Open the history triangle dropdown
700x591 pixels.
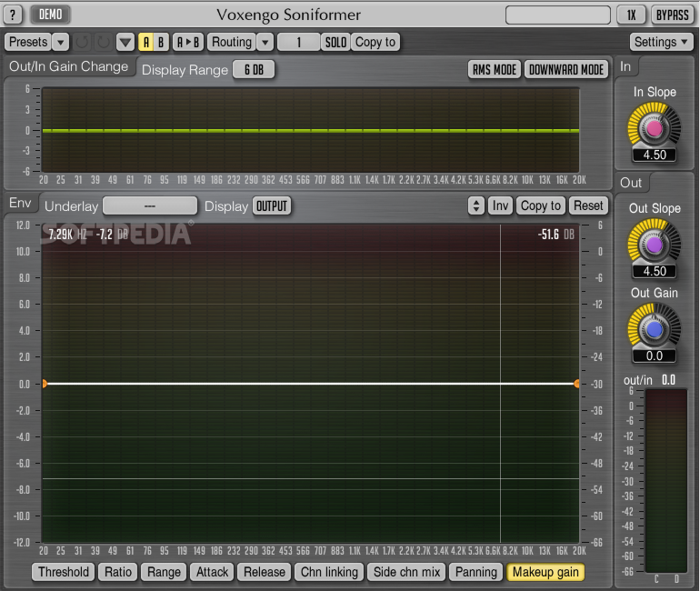pyautogui.click(x=125, y=42)
